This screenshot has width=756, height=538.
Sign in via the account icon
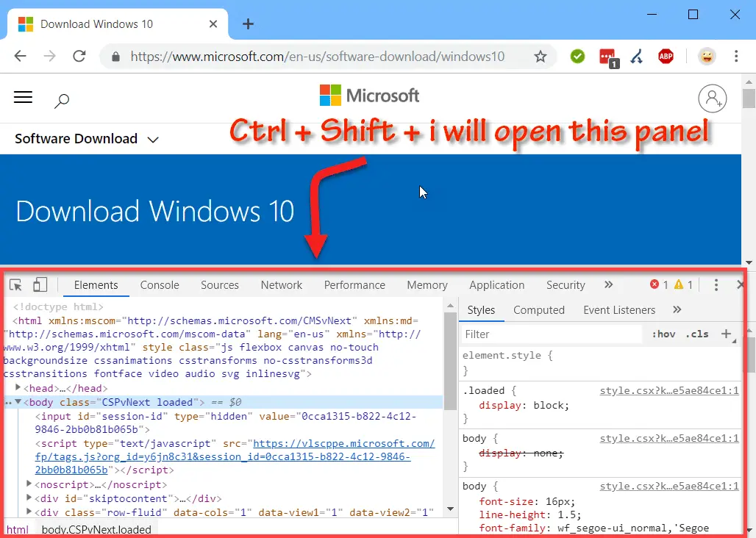tap(712, 98)
